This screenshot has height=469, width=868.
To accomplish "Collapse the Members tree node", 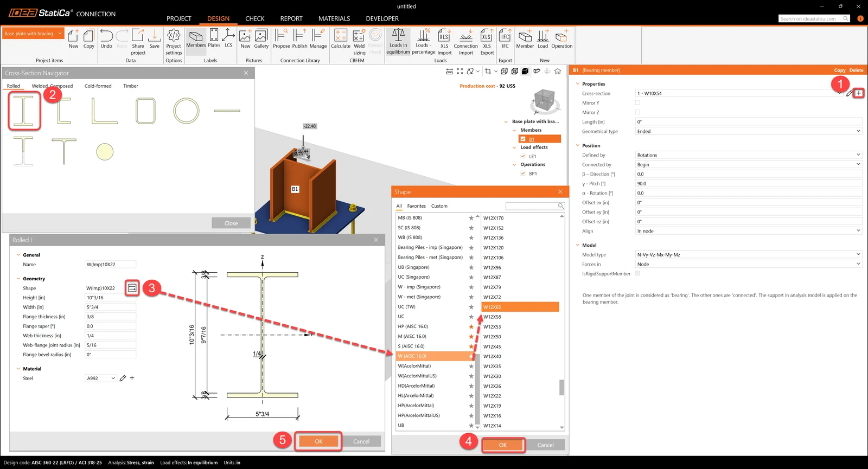I will (x=514, y=130).
